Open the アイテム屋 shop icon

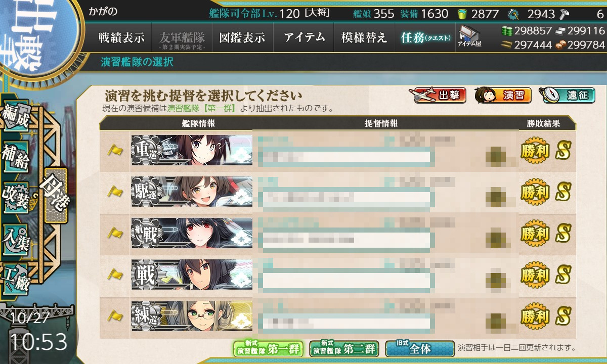tap(469, 37)
